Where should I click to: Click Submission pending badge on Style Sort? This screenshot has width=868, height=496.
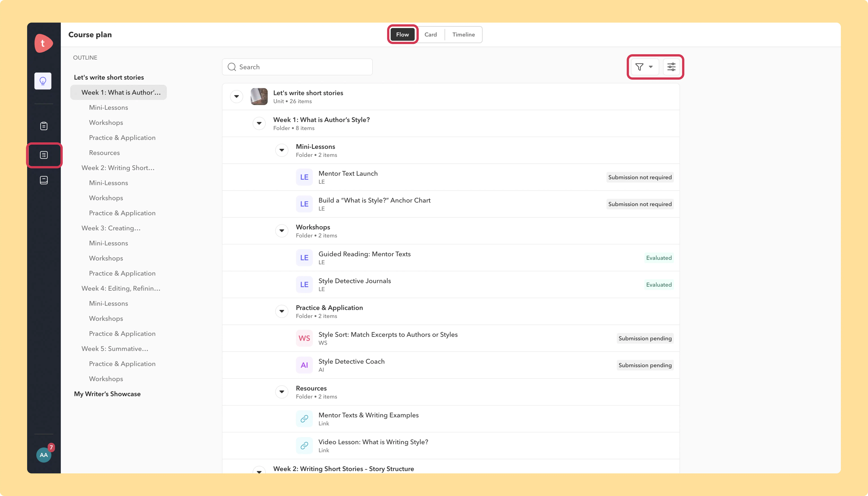pyautogui.click(x=645, y=338)
